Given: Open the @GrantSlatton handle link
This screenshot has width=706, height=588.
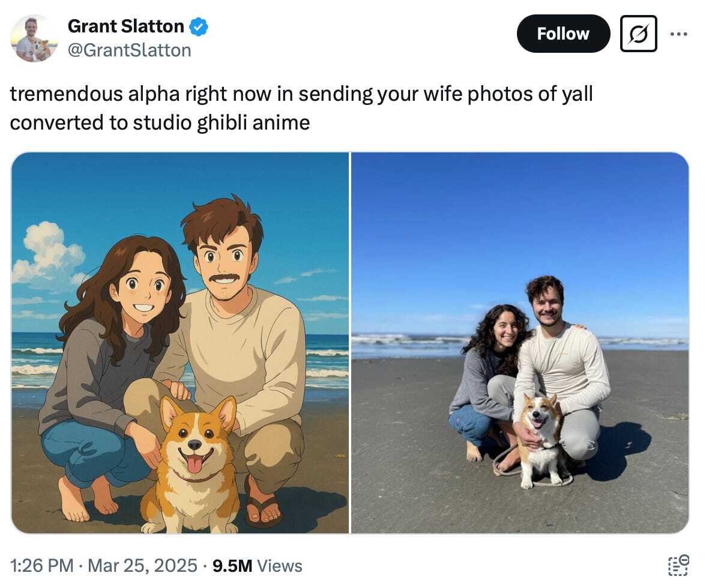Looking at the screenshot, I should point(129,50).
